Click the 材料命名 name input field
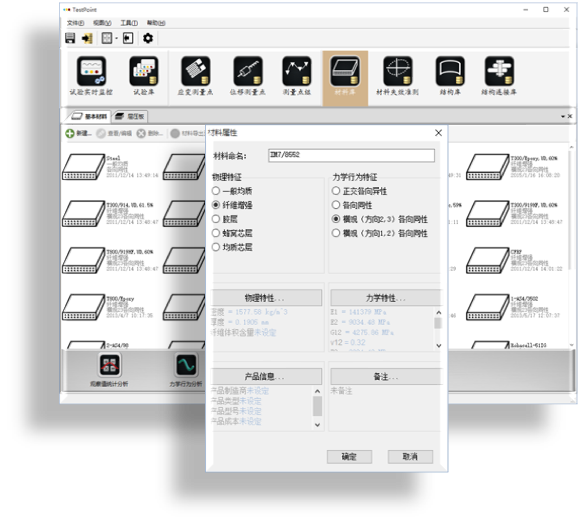 [351, 155]
